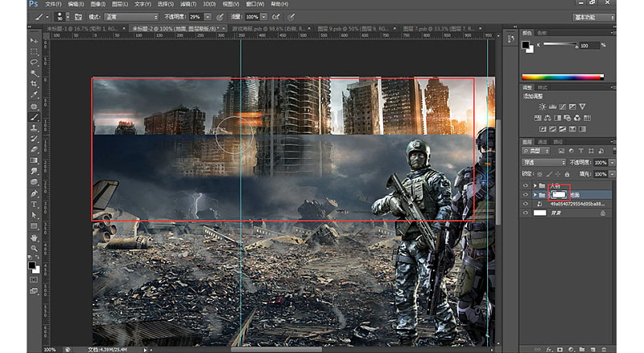Select the Horizontal Type tool

pos(34,205)
